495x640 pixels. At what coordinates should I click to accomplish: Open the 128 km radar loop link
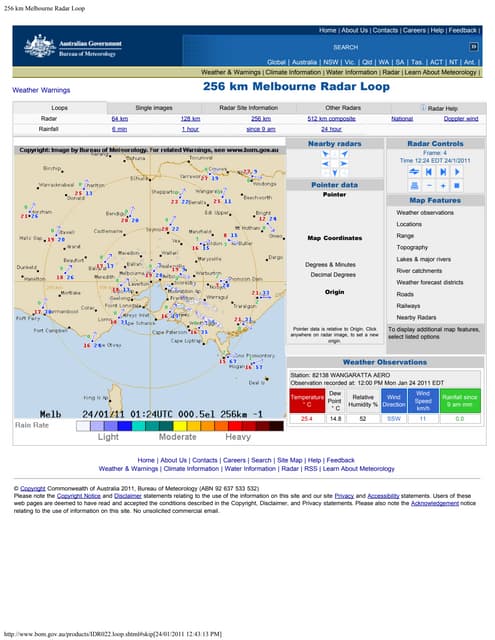[x=190, y=119]
